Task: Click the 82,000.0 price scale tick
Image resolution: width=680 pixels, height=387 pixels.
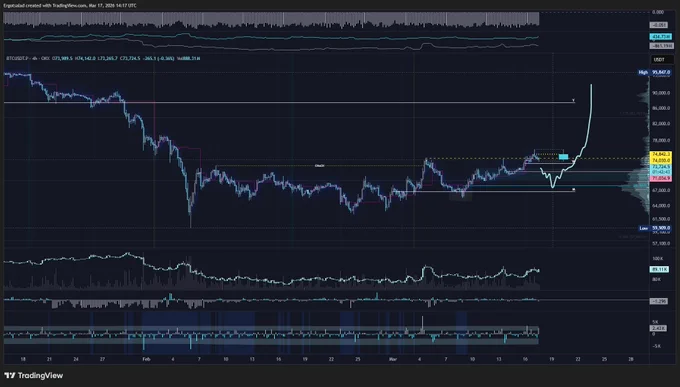Action: coord(661,124)
